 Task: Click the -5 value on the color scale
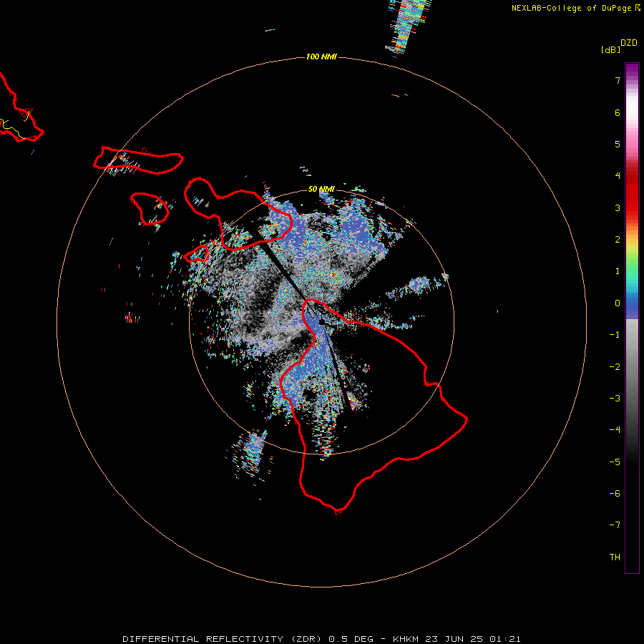(x=615, y=462)
